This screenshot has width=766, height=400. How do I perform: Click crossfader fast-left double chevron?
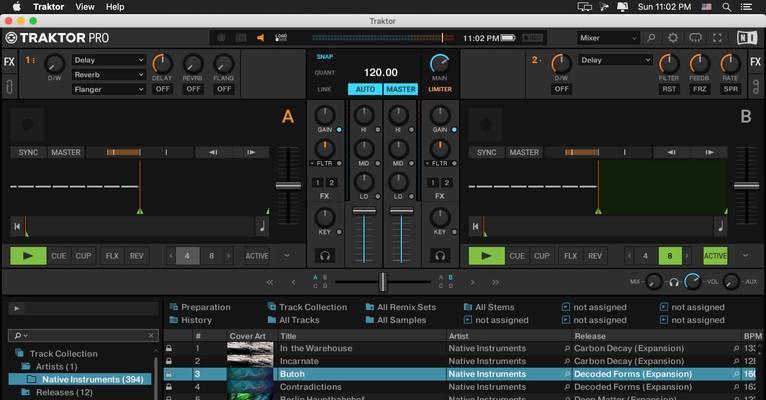pos(270,282)
